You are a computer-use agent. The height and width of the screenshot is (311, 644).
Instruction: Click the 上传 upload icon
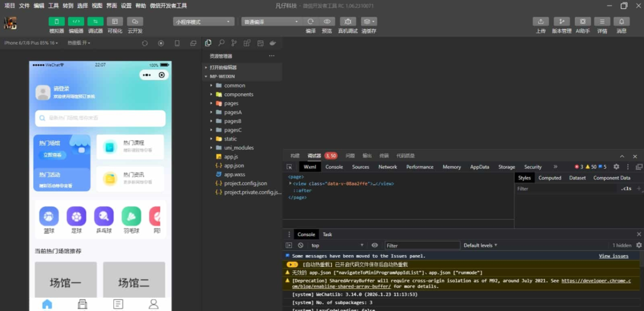click(541, 21)
